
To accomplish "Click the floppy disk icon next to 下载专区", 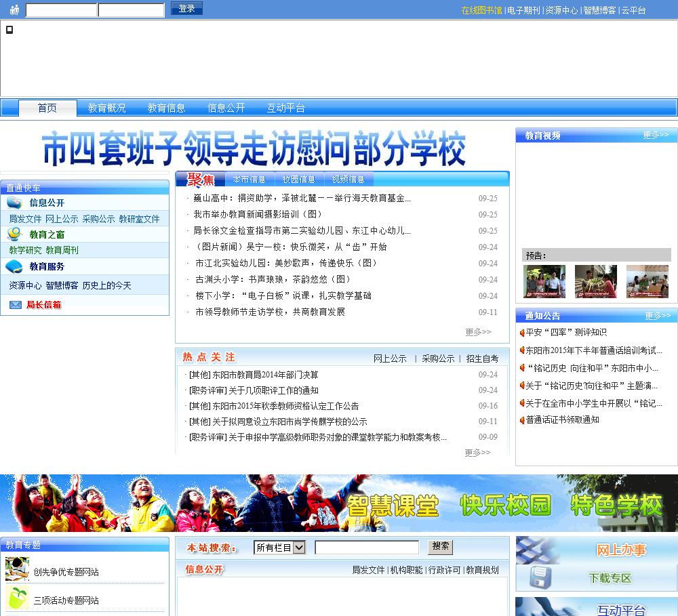I will pyautogui.click(x=540, y=578).
